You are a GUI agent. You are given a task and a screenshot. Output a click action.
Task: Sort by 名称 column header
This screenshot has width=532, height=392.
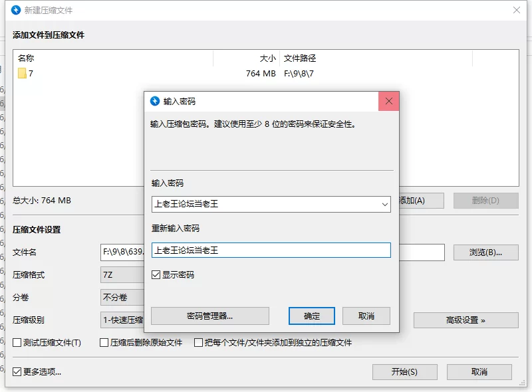(113, 58)
